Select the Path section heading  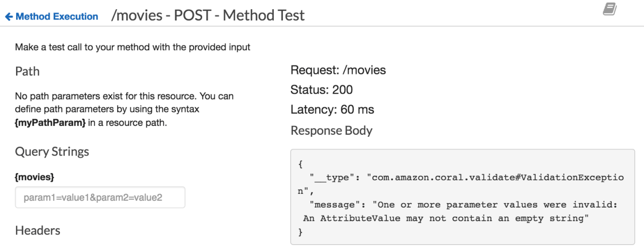click(27, 71)
